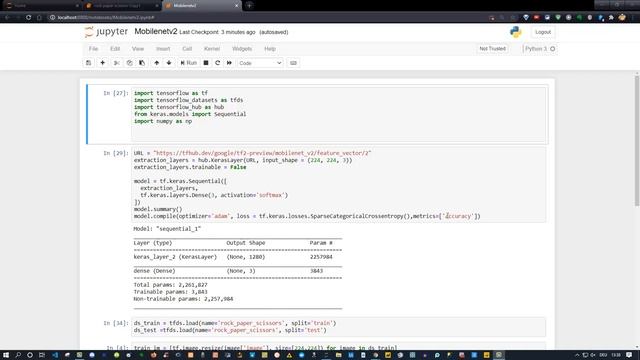Reload the page in the browser
Screen dimensions: 640x360
(x=28, y=18)
